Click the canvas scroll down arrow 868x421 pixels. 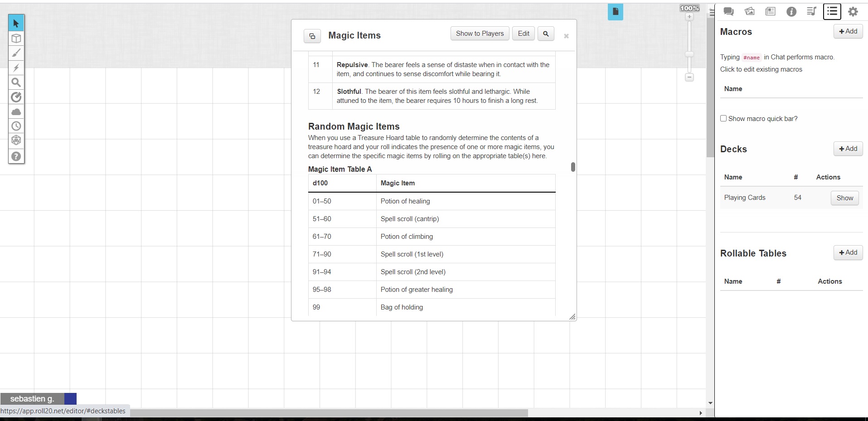(710, 403)
